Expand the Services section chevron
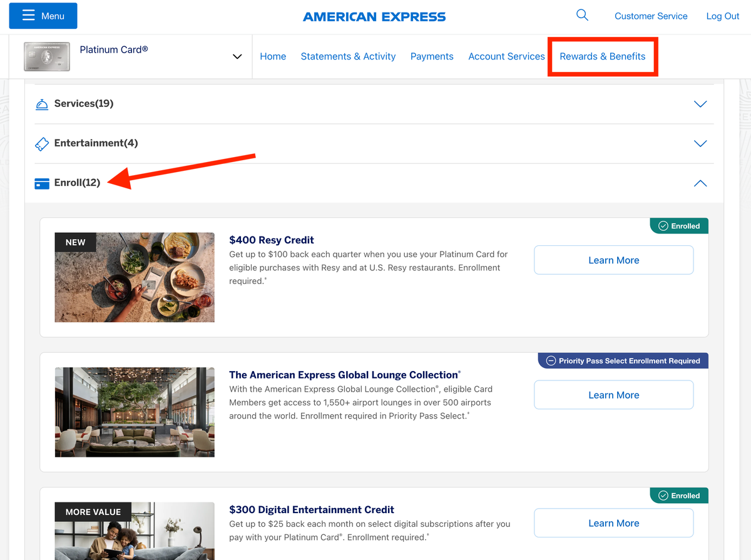Screen dimensions: 751x560 pos(700,104)
